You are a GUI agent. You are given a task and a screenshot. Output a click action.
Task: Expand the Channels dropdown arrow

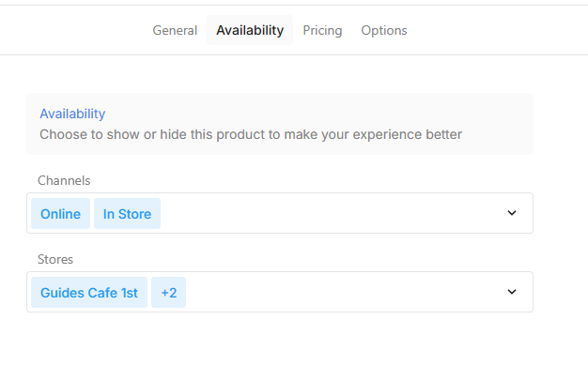[512, 213]
